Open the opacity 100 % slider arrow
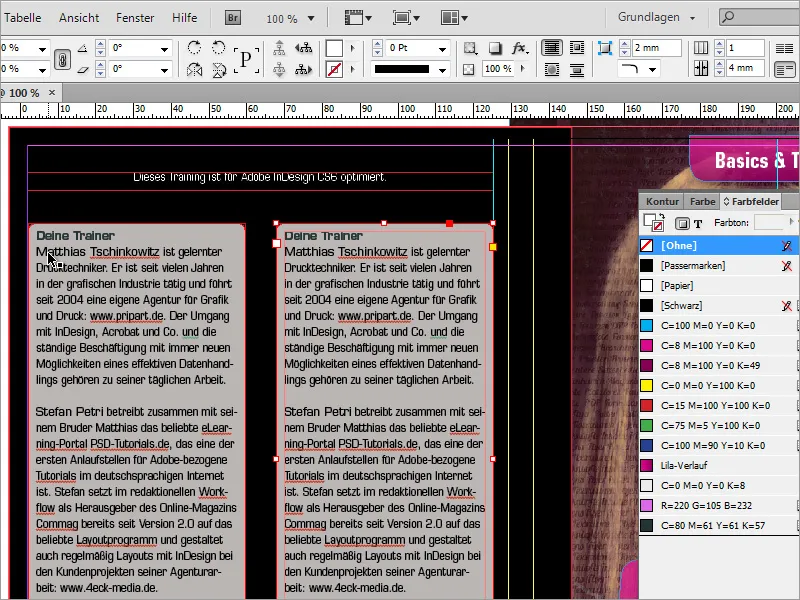The image size is (800, 600). [522, 68]
